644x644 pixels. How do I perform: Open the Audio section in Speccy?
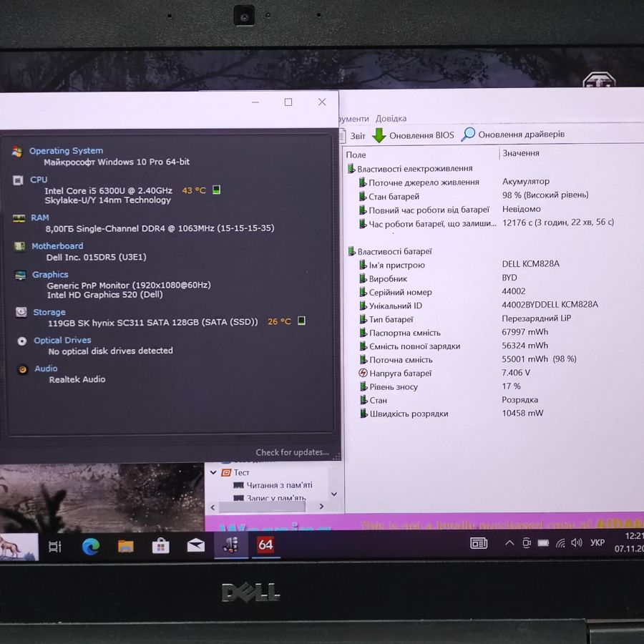(x=46, y=369)
